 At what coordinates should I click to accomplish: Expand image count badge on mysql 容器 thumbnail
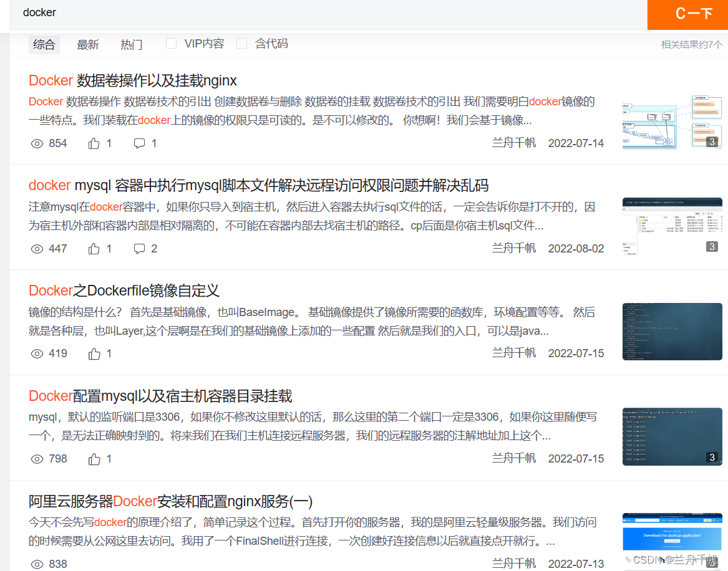(712, 246)
